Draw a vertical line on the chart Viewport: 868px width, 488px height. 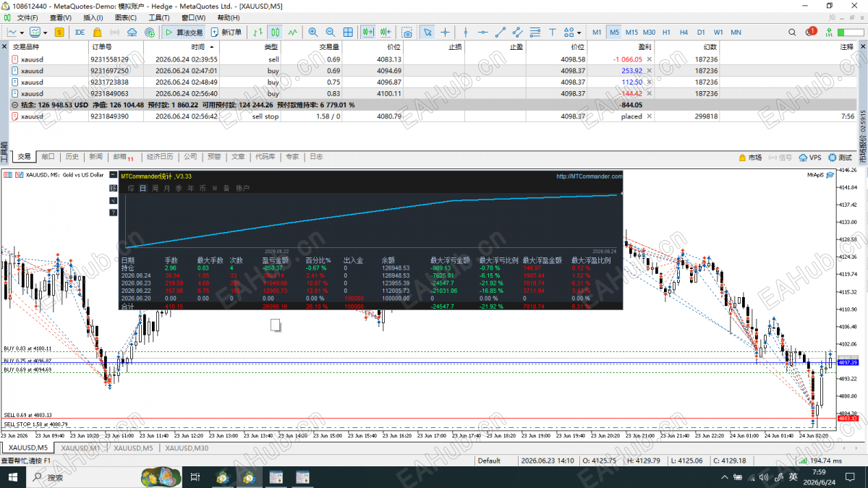coord(465,32)
